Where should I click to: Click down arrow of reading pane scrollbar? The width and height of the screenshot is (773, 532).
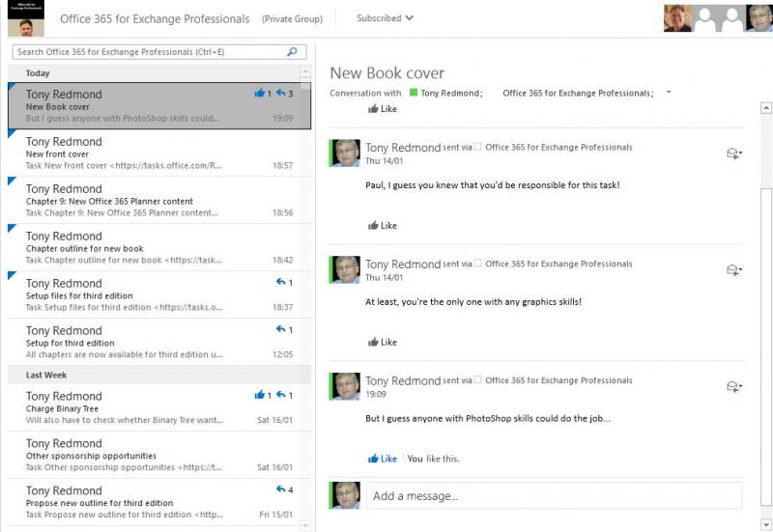[765, 523]
